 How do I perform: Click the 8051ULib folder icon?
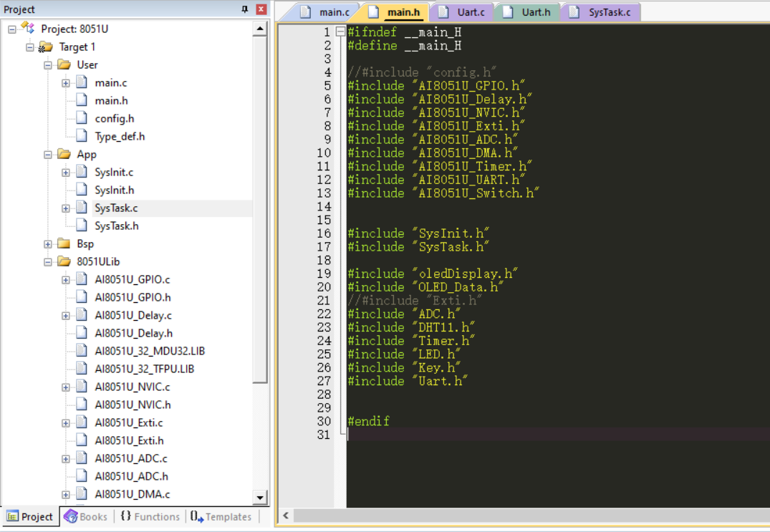pos(64,262)
